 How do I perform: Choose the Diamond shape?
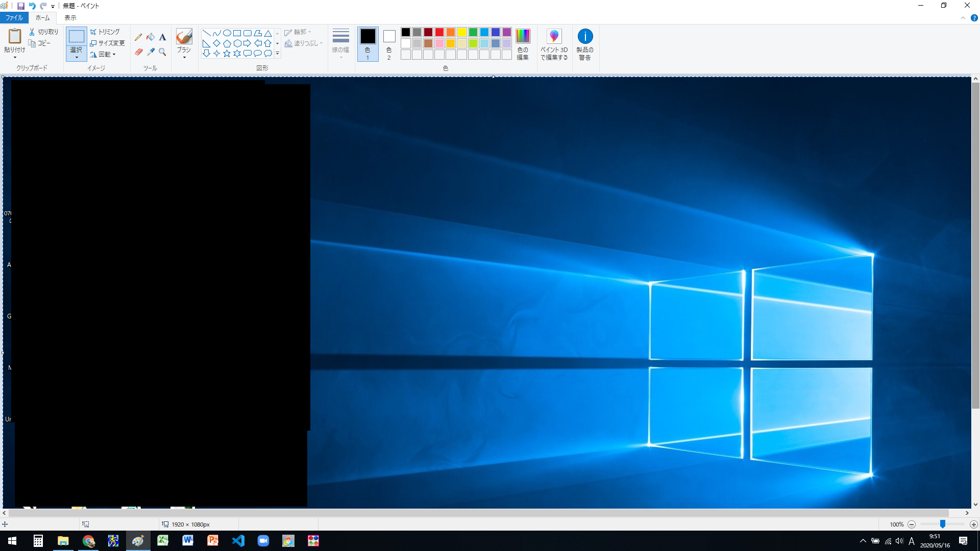click(217, 43)
